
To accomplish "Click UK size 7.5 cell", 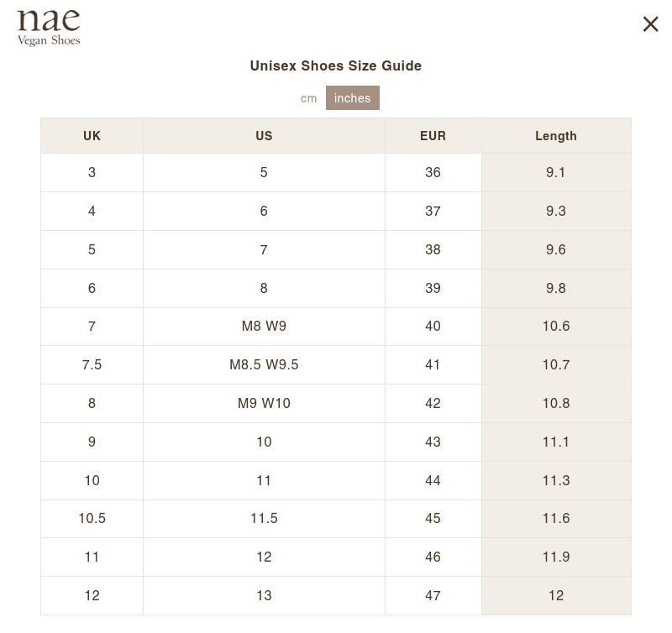I will 92,364.
